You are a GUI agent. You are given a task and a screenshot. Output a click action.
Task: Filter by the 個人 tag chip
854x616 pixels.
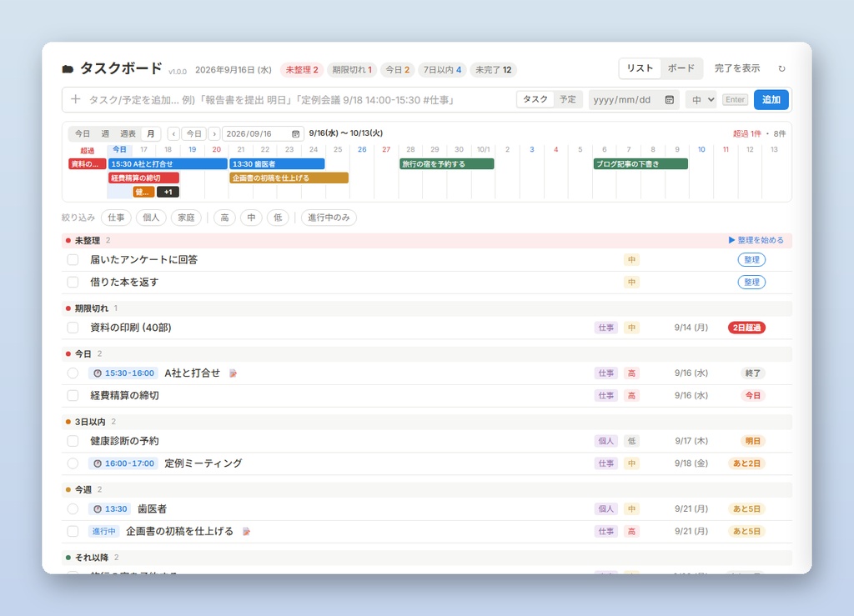[x=151, y=218]
